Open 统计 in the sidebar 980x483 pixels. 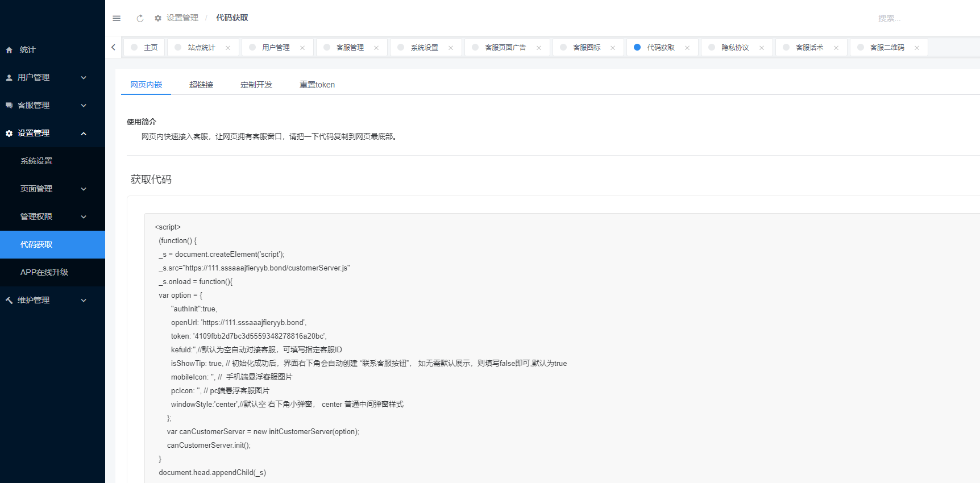(52, 50)
